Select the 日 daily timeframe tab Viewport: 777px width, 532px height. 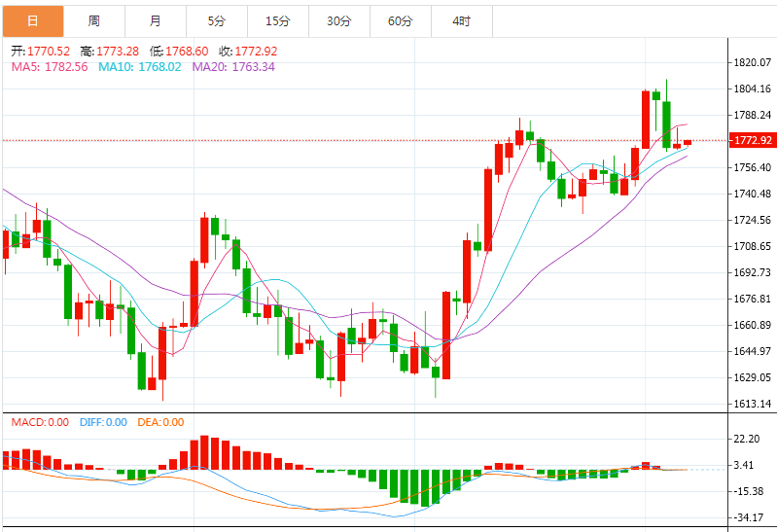click(x=33, y=21)
